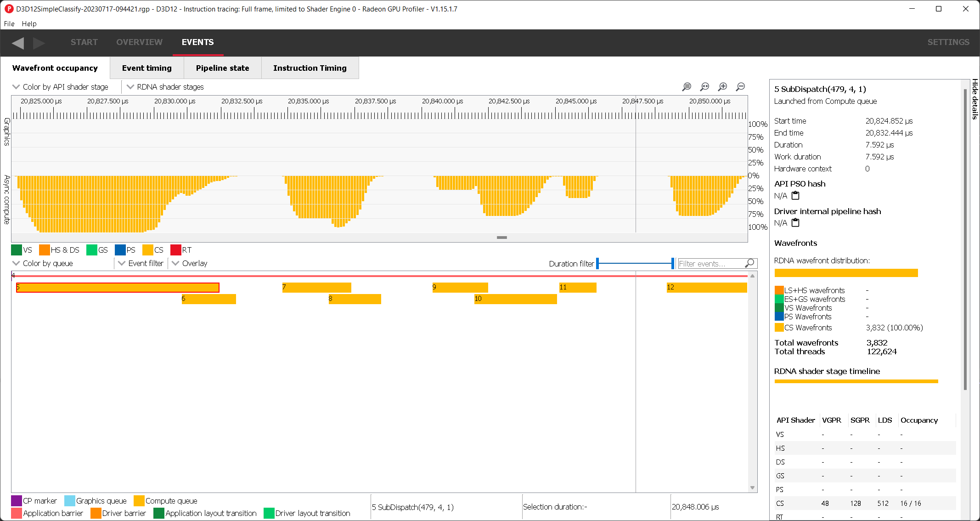Open the Color by API shader stage dropdown
This screenshot has width=980, height=521.
tap(61, 87)
